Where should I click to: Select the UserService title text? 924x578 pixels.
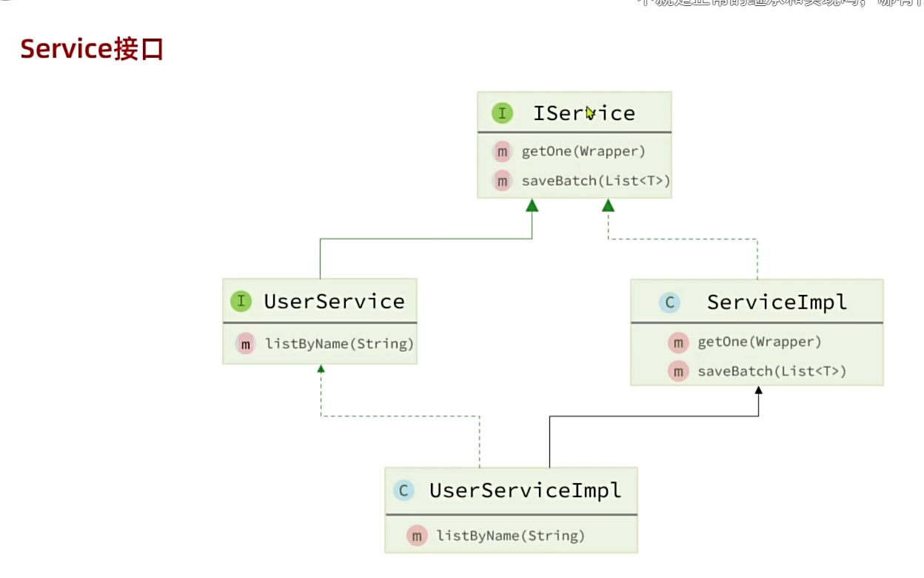[x=335, y=302]
